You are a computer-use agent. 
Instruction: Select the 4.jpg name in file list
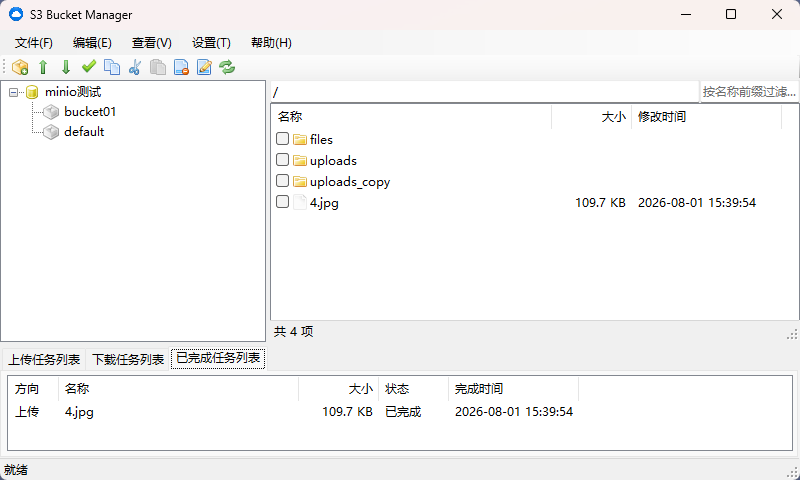tap(324, 203)
